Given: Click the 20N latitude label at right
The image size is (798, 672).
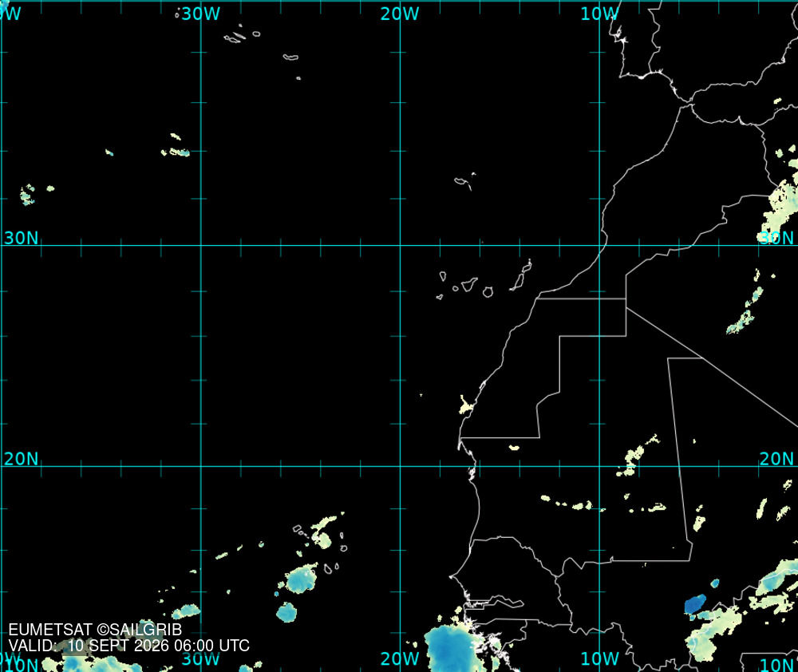Looking at the screenshot, I should coord(776,459).
